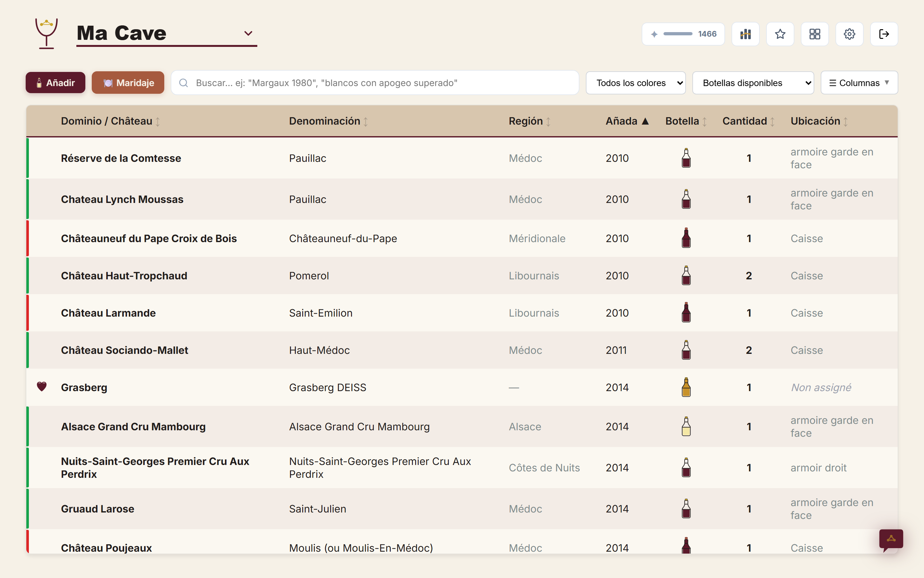Click the Pomerol denomination cell
Screen dimensions: 924x578
tap(309, 276)
